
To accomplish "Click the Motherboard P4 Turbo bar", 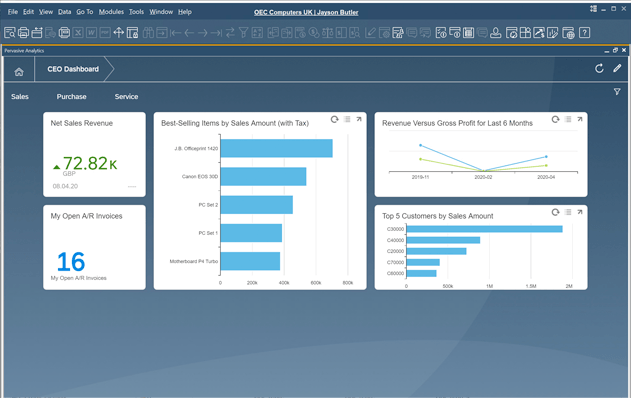I will 250,261.
